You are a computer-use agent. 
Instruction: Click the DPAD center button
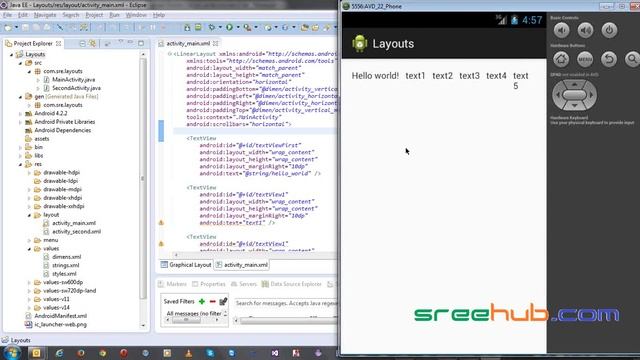click(x=574, y=95)
